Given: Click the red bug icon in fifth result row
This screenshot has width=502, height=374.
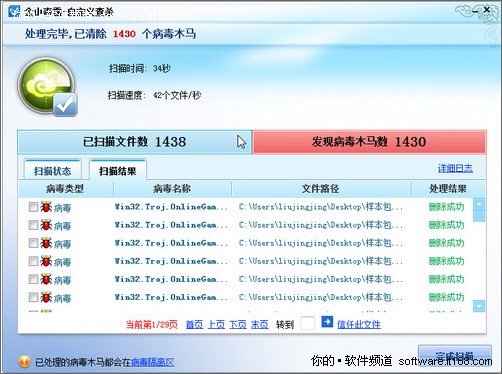Looking at the screenshot, I should pos(46,279).
